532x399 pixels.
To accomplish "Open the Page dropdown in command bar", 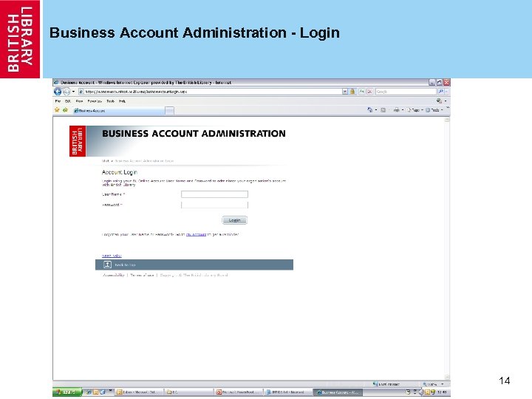I will point(415,110).
